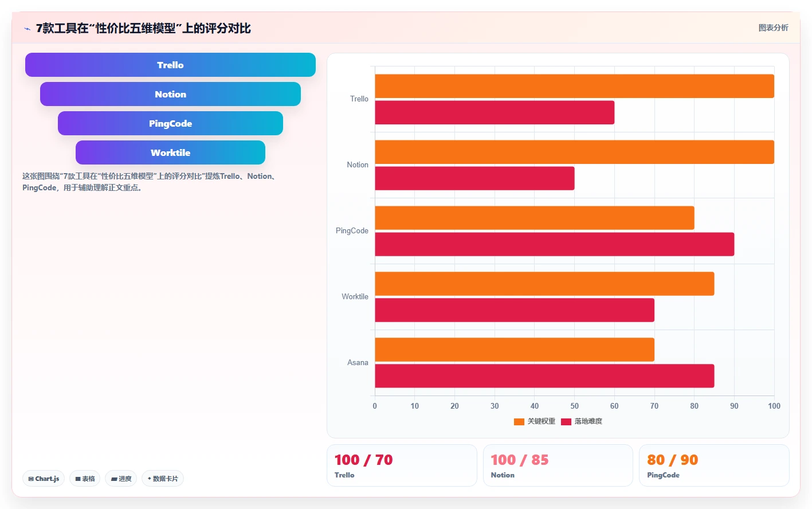
Task: Click Asana's orange 关键权重 bar
Action: (515, 350)
